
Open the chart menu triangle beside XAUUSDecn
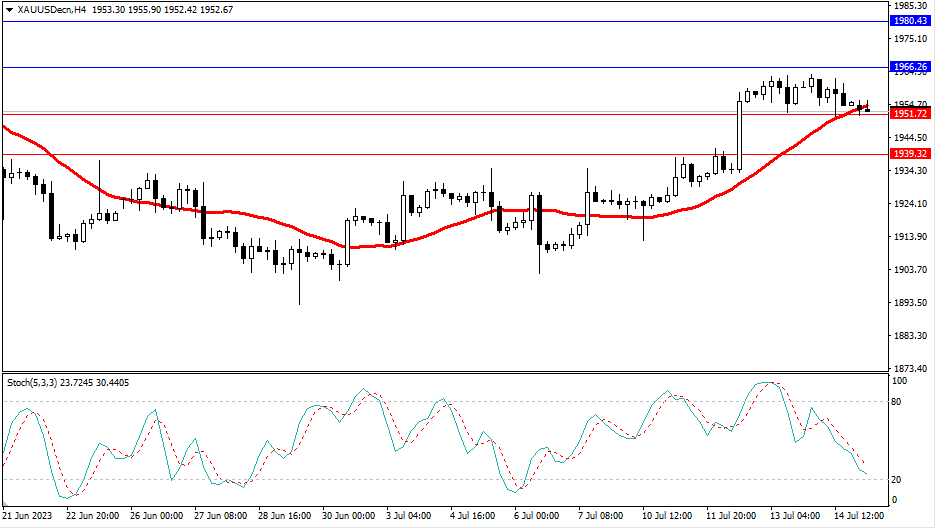(x=10, y=9)
